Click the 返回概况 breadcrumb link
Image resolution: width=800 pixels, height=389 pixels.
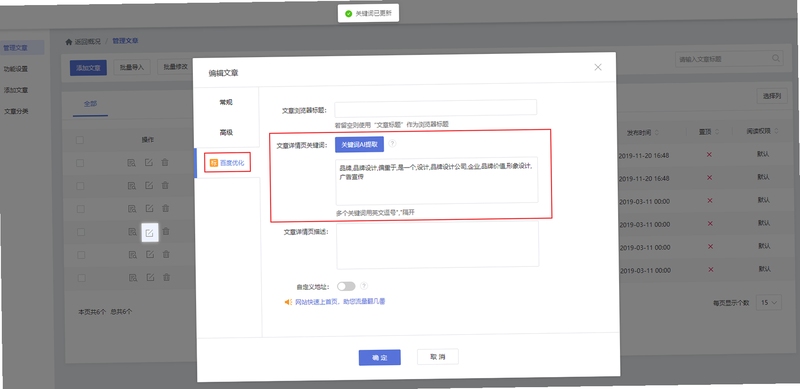(87, 42)
